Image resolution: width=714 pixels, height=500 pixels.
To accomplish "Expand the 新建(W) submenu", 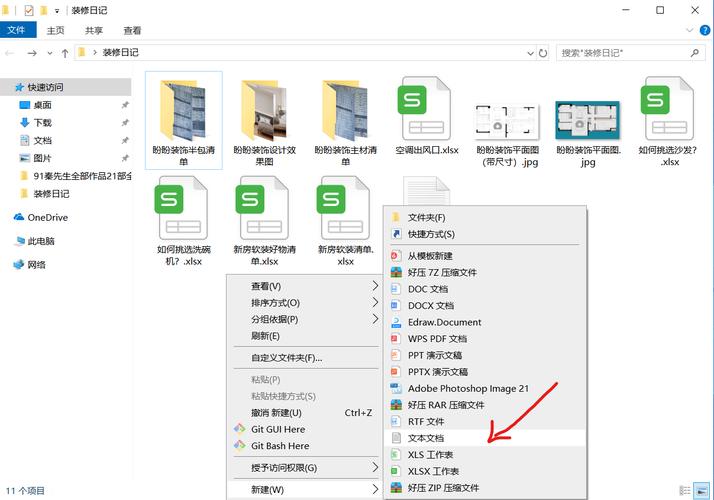I will coord(305,490).
